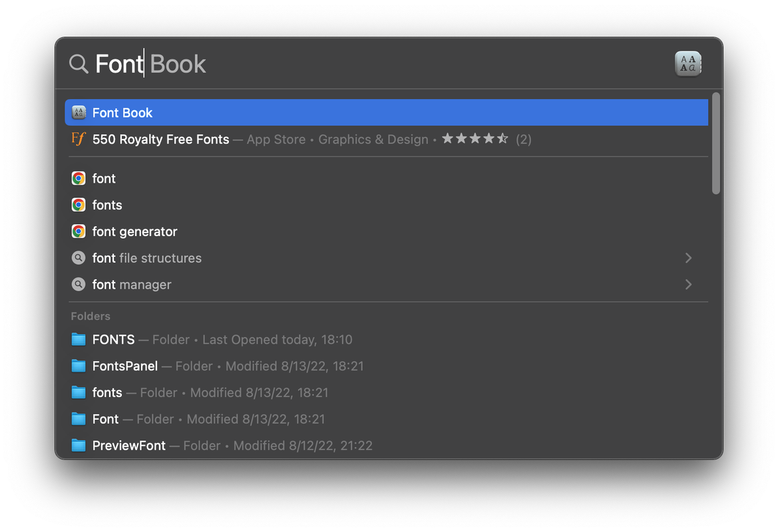This screenshot has width=778, height=532.
Task: Click the Spotlight magnifying glass icon
Action: 79,64
